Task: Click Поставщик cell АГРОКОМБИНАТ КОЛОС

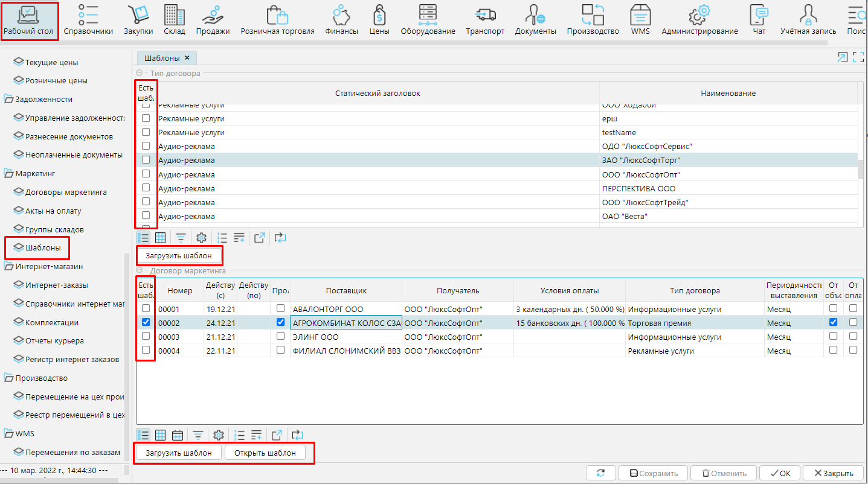Action: click(346, 323)
